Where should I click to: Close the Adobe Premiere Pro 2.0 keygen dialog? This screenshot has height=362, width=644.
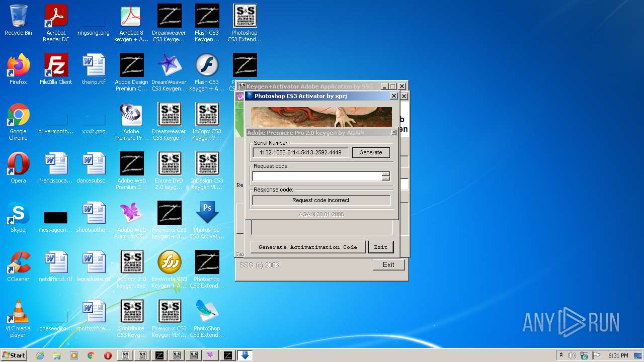393,132
